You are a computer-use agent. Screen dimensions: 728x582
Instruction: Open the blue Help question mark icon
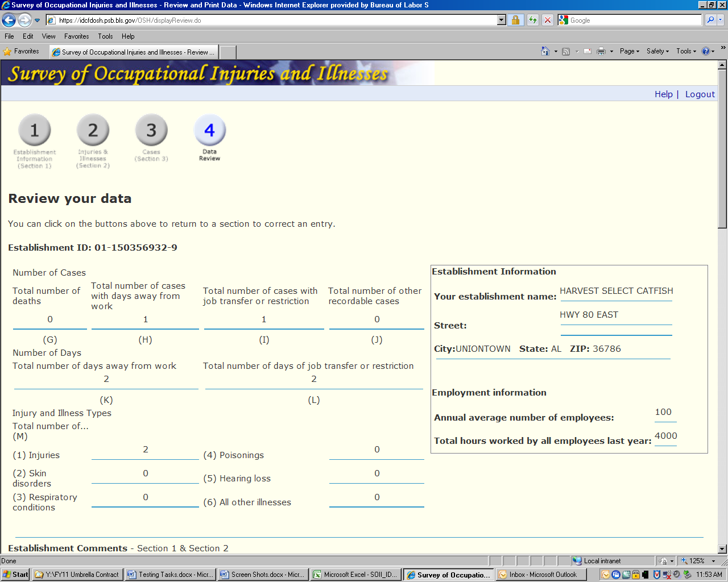(706, 51)
